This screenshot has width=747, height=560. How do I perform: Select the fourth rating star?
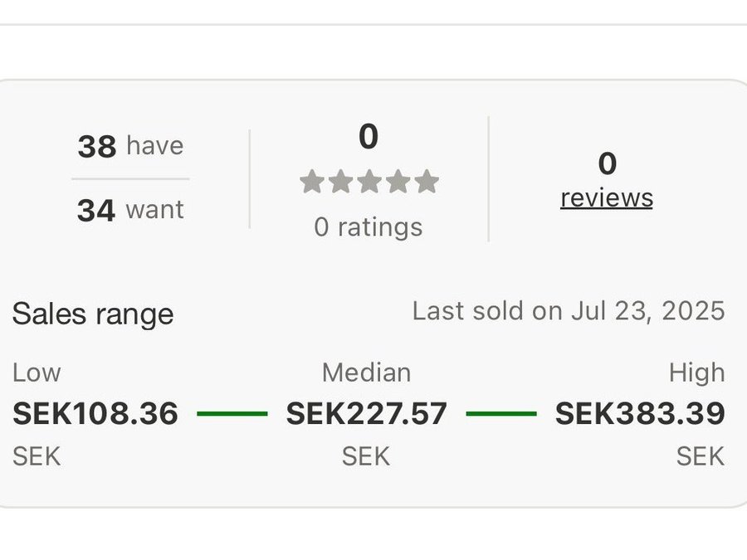pyautogui.click(x=398, y=182)
